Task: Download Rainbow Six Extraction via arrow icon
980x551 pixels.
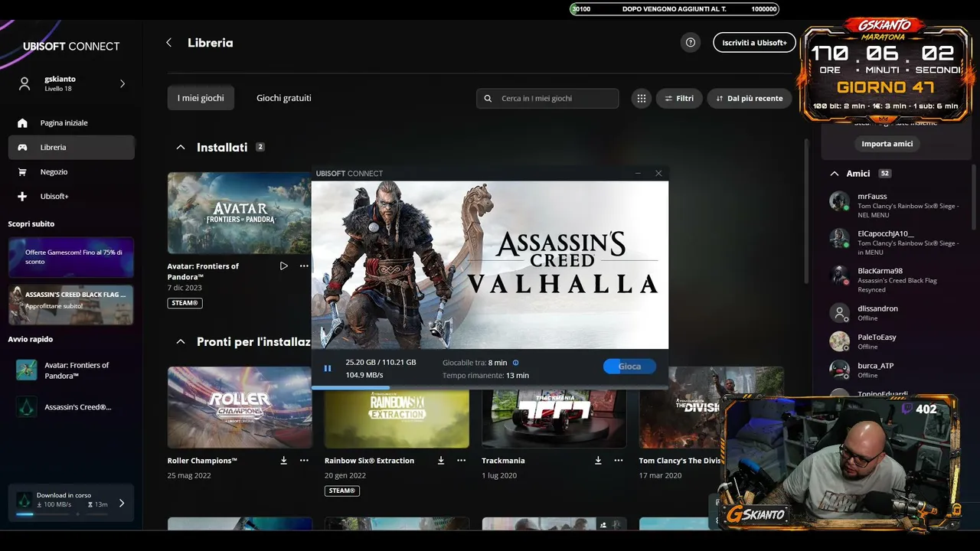Action: (441, 461)
